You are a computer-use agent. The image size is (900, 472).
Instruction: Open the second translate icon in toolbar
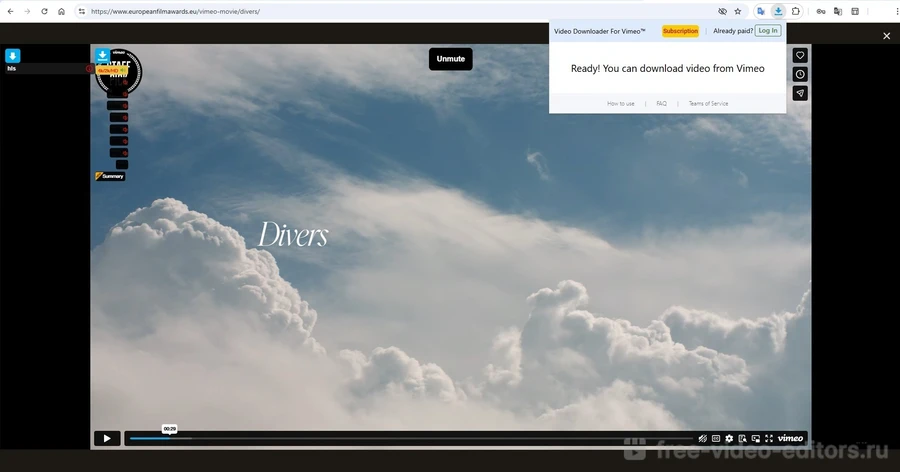click(838, 11)
